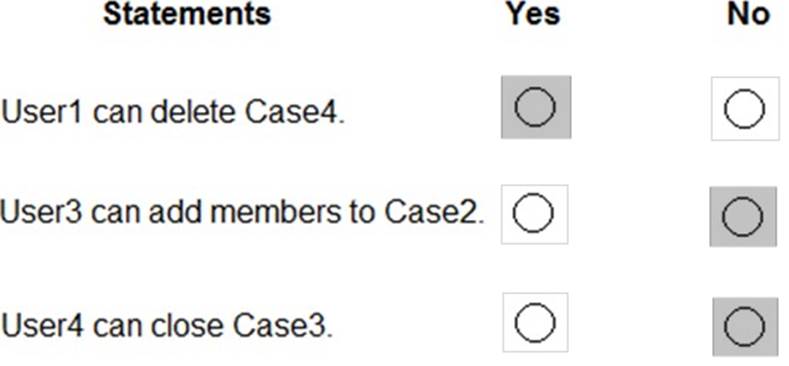Click the Yes column header
This screenshot has width=789, height=366.
pos(533,14)
